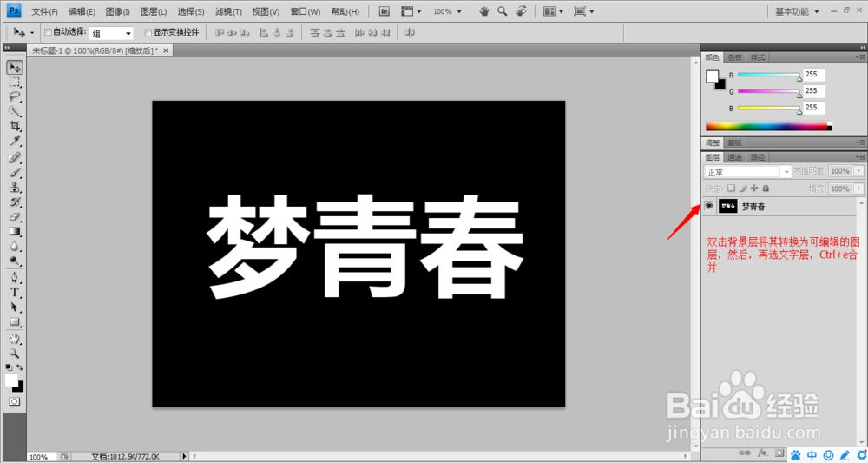This screenshot has height=463, width=868.
Task: Enable the 显示变换控件 checkbox
Action: 148,32
